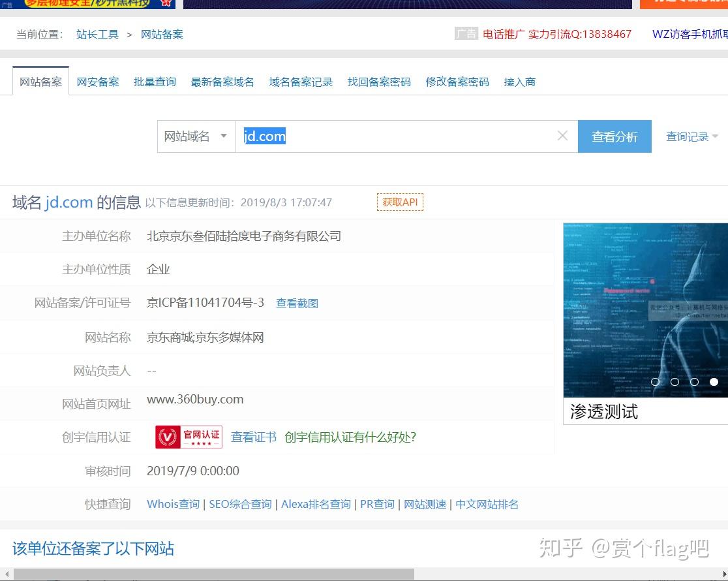The image size is (728, 581).
Task: Open the WZ访客手机抓取 ad link
Action: click(690, 34)
